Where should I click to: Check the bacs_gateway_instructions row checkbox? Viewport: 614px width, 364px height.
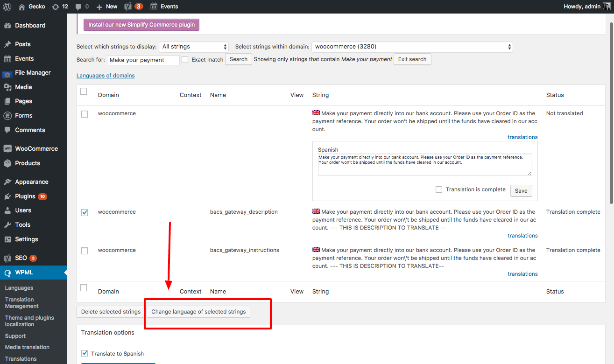point(85,251)
